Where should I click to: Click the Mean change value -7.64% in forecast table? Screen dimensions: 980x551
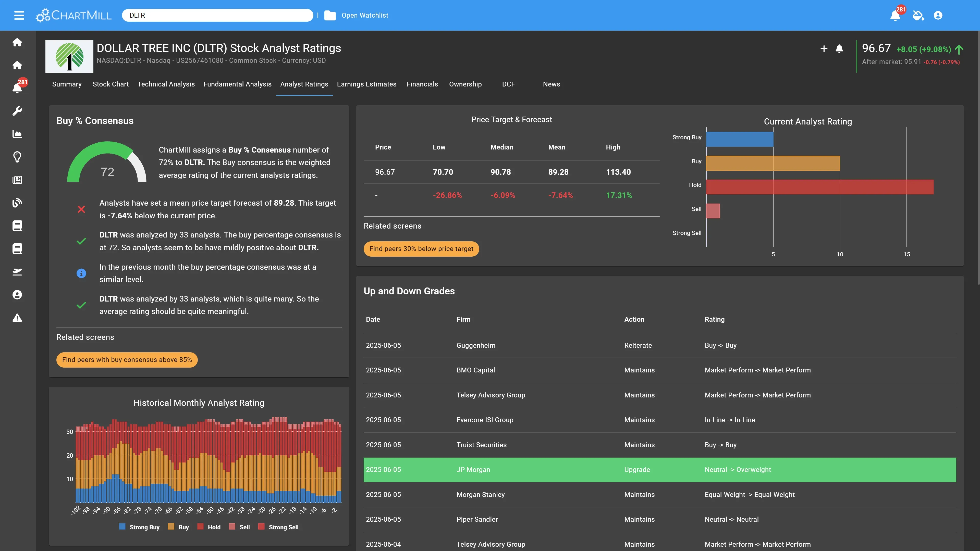pyautogui.click(x=560, y=195)
